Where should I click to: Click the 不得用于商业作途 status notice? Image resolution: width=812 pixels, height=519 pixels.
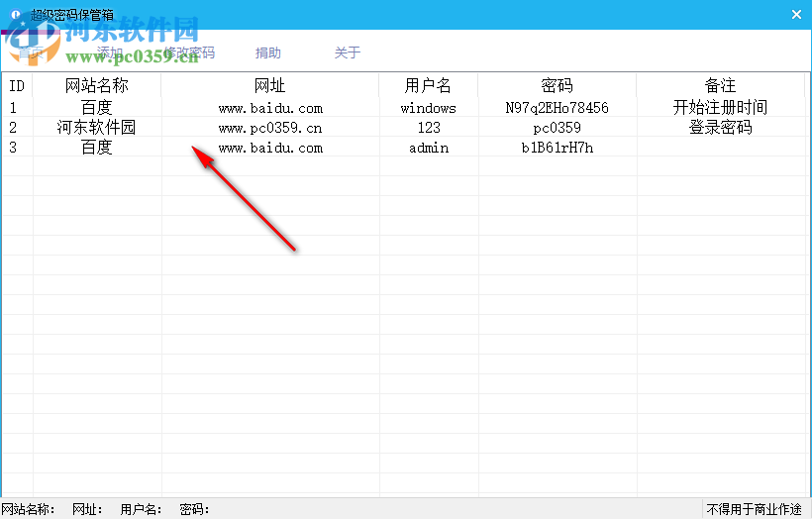tap(754, 510)
